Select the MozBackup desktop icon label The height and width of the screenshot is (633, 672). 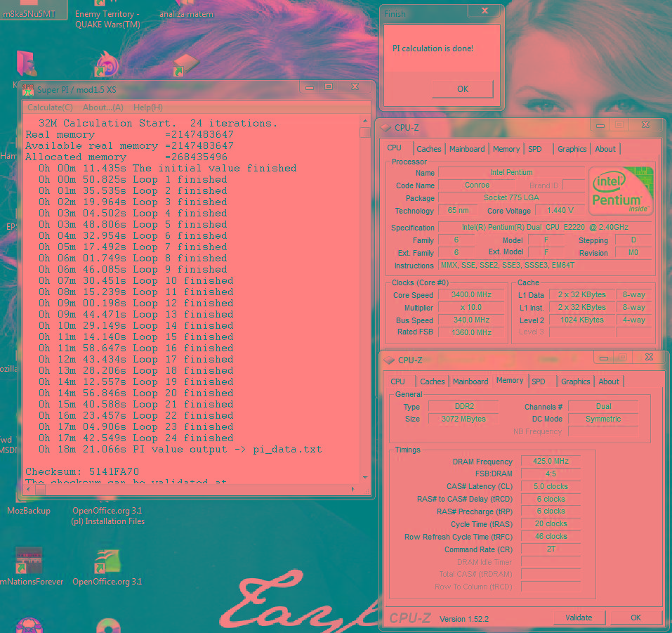pyautogui.click(x=29, y=511)
